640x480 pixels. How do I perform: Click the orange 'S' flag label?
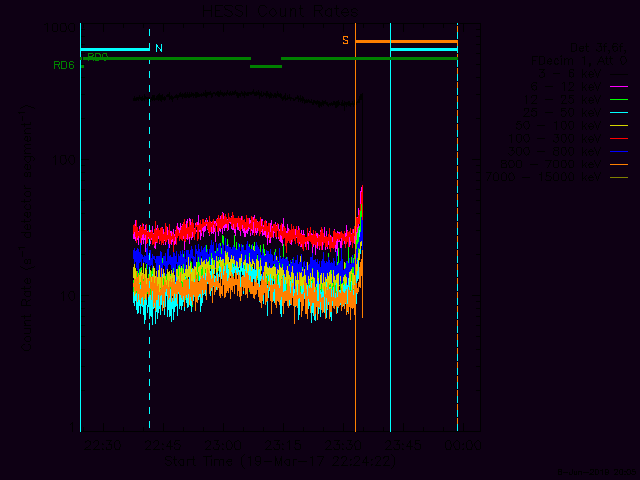[345, 40]
